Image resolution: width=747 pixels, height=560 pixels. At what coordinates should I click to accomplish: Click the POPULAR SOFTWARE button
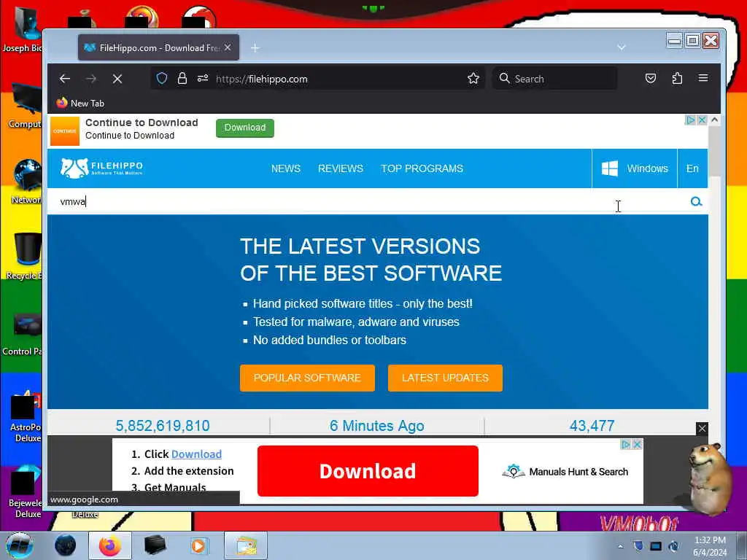coord(307,378)
